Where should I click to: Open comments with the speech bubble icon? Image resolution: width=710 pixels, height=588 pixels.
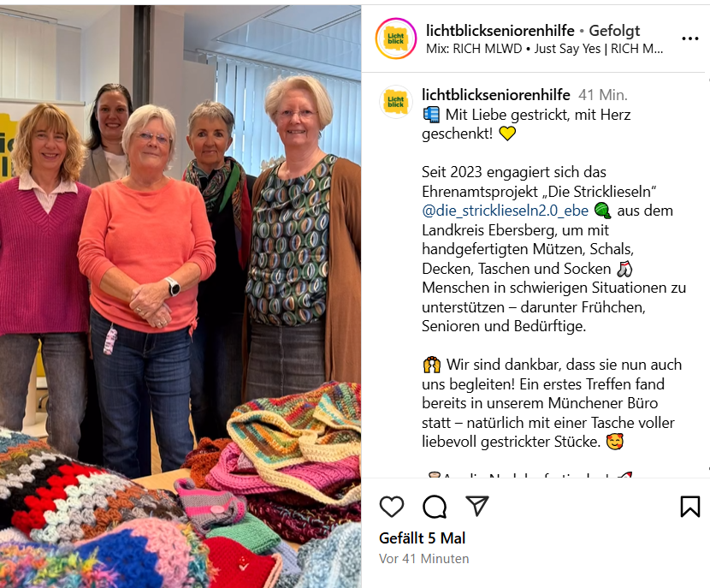click(435, 507)
